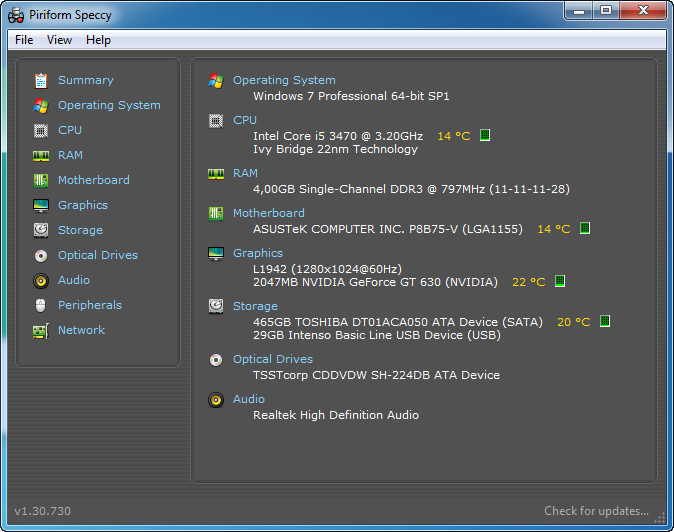
Task: Click the CPU chip icon in summary panel
Action: pyautogui.click(x=216, y=121)
